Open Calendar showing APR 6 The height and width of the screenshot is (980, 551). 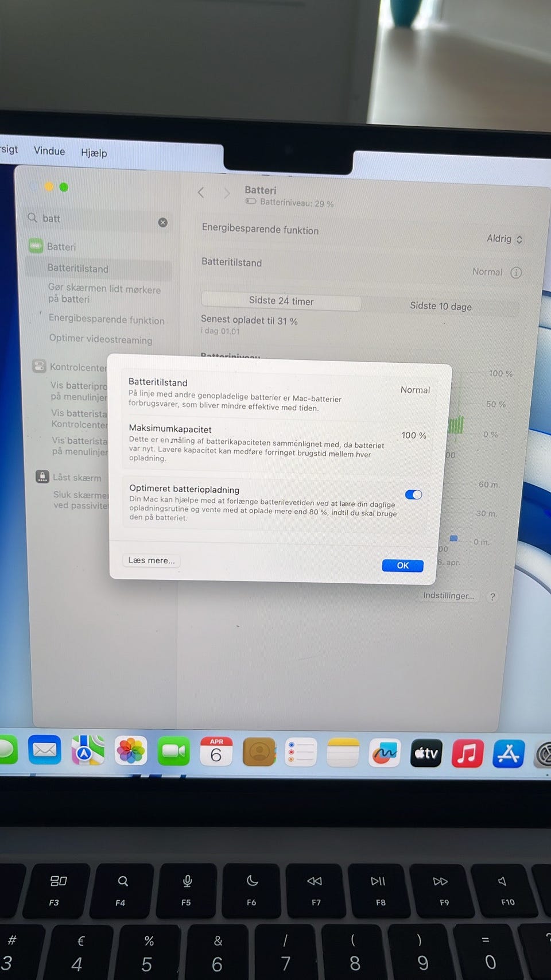216,752
